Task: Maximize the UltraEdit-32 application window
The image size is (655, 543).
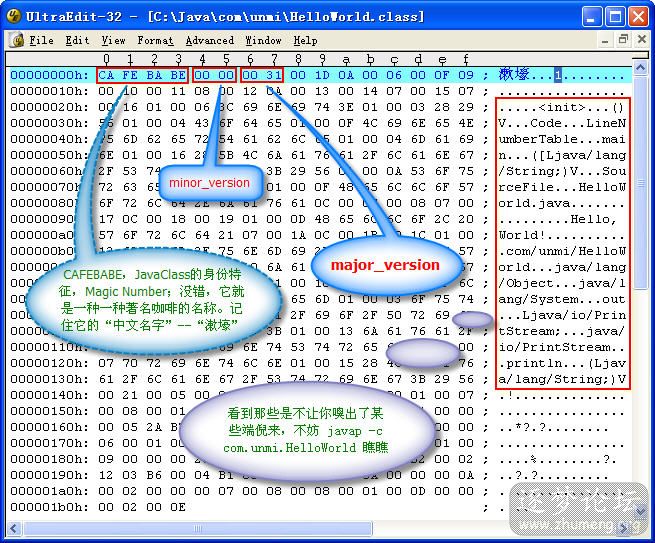Action: pos(615,17)
